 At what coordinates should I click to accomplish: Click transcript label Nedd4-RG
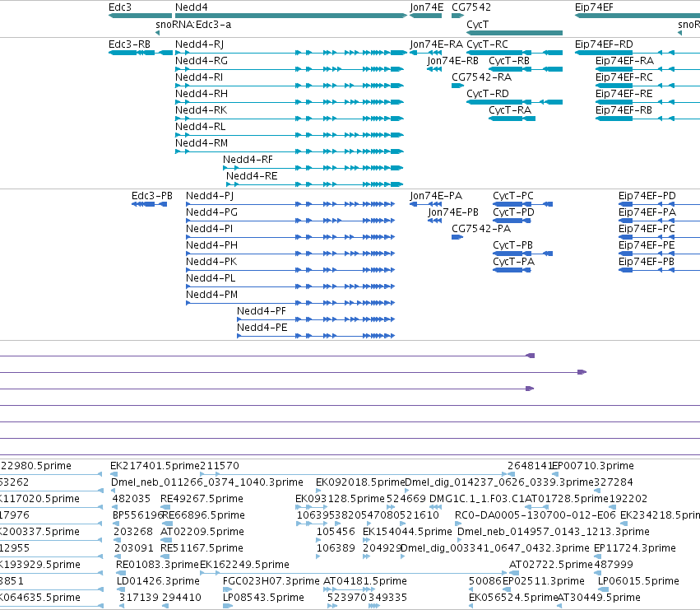point(202,61)
